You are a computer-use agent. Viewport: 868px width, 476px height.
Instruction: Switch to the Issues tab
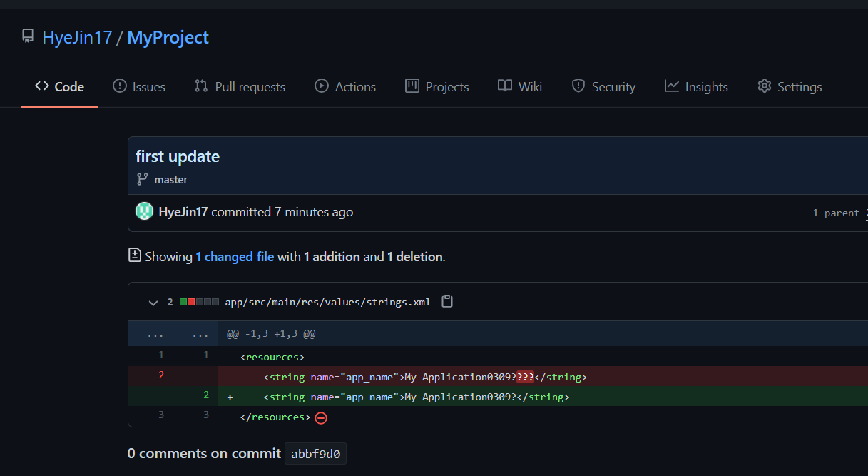coord(139,86)
